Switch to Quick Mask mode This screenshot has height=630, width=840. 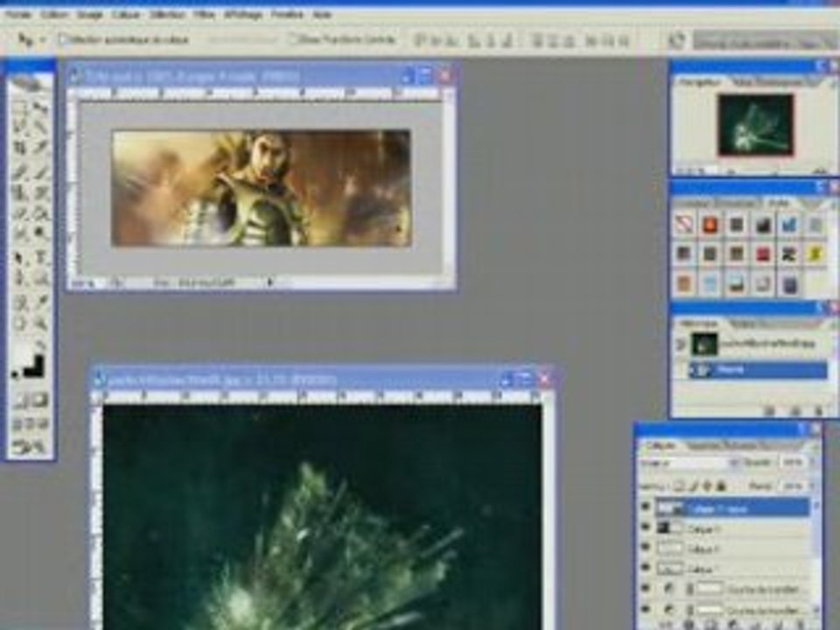click(40, 400)
